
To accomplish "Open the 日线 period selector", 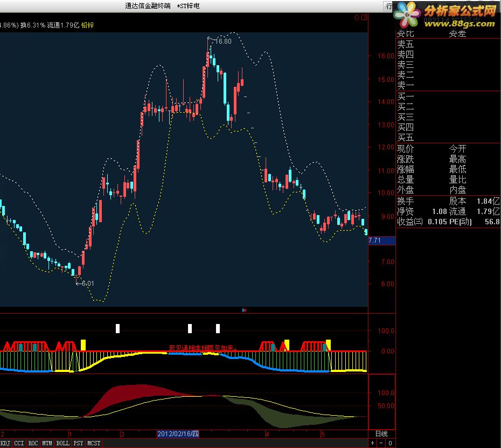I will point(381,434).
